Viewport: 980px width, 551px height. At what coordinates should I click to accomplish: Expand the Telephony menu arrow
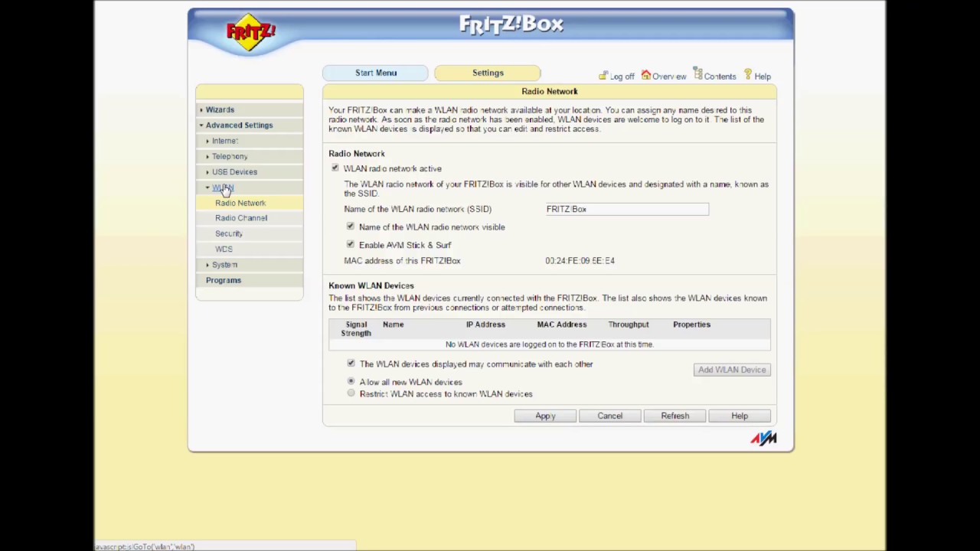[x=207, y=156]
